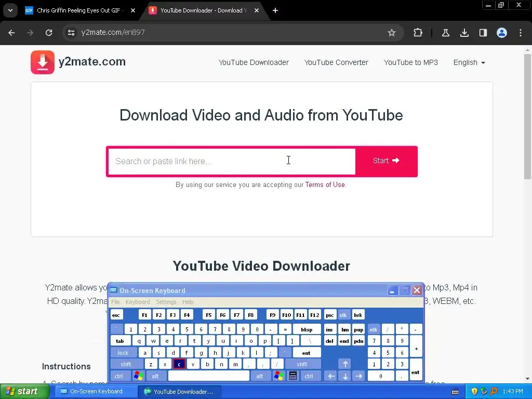Click the left Windows logo key
This screenshot has width=532, height=399.
point(138,376)
